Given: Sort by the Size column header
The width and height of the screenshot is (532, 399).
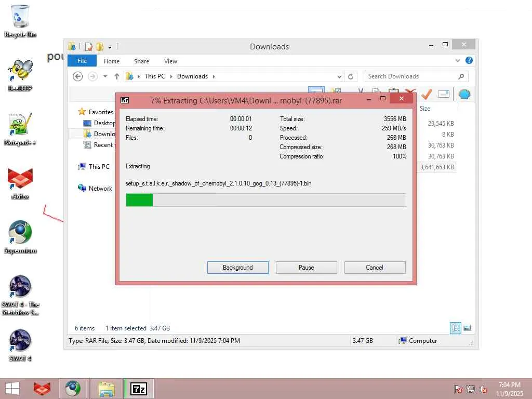Looking at the screenshot, I should pyautogui.click(x=425, y=109).
